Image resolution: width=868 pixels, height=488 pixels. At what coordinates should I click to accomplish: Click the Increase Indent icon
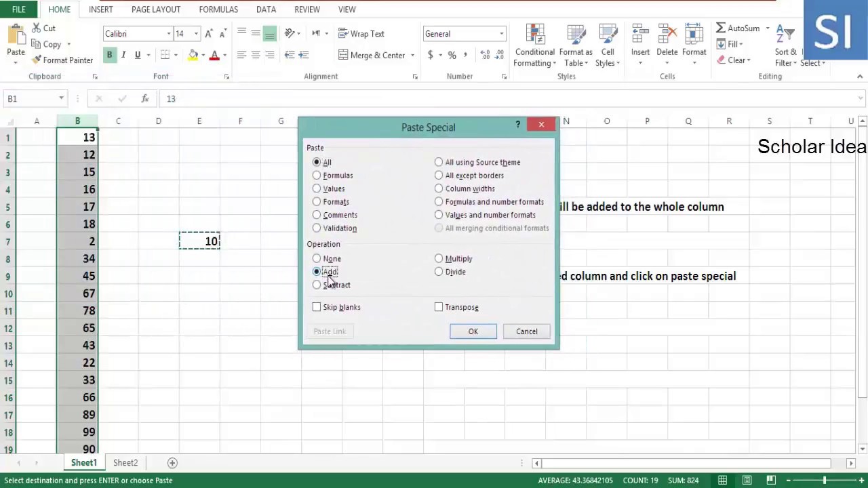coord(304,55)
